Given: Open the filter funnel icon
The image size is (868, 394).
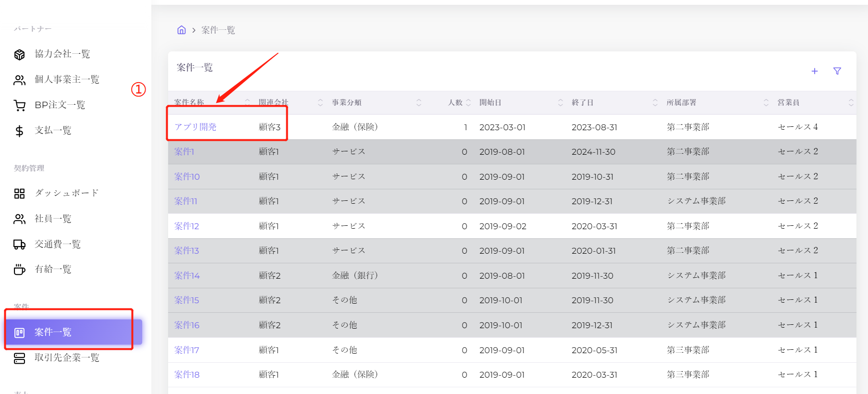Looking at the screenshot, I should point(837,71).
